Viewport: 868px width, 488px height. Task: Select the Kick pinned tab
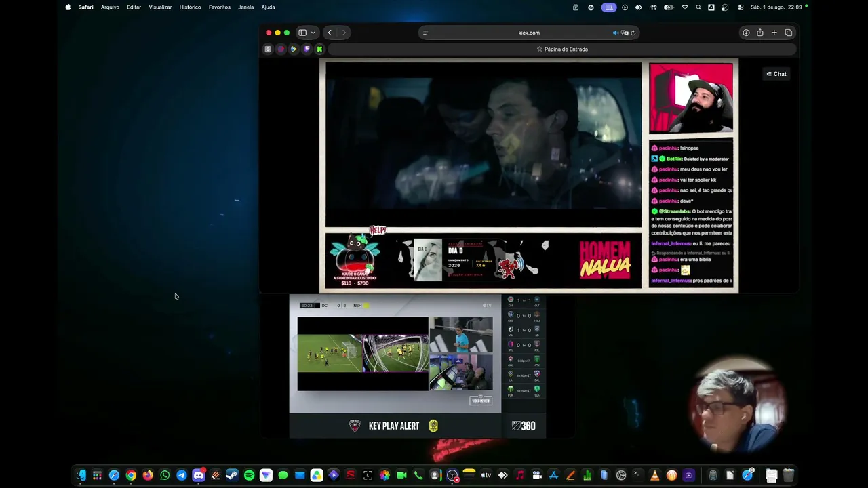[319, 49]
